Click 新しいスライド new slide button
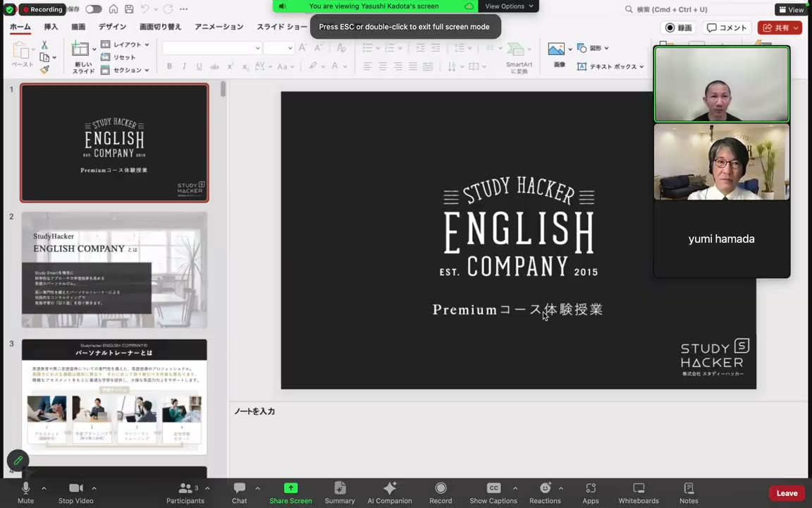This screenshot has height=508, width=812. [x=83, y=57]
